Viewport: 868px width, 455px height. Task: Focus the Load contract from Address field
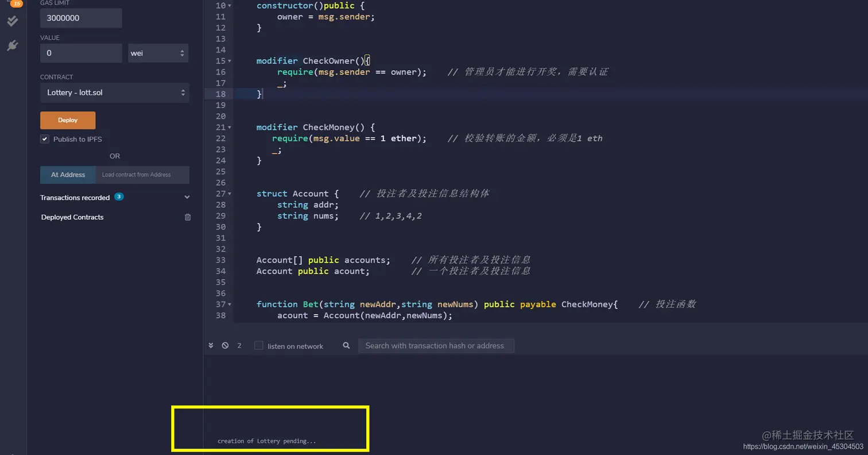142,175
